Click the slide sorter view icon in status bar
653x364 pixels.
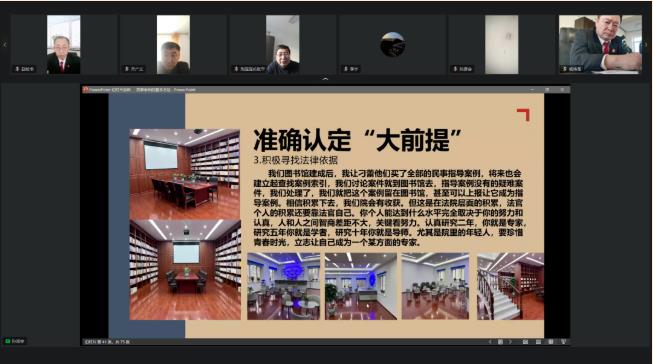point(538,342)
